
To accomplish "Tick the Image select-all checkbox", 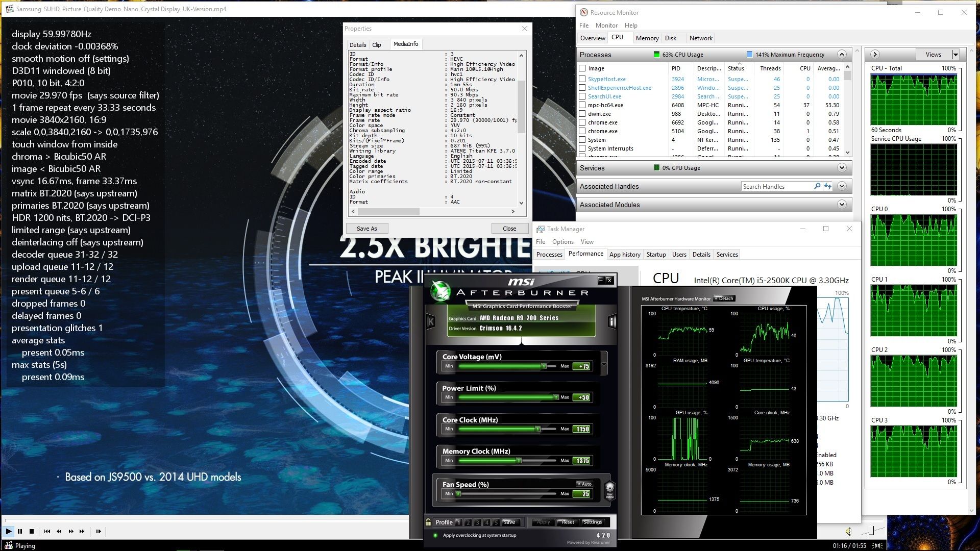I will coord(582,68).
